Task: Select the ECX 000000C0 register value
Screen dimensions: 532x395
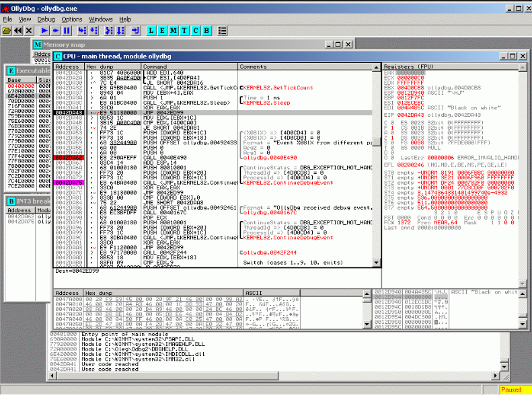Action: (410, 78)
